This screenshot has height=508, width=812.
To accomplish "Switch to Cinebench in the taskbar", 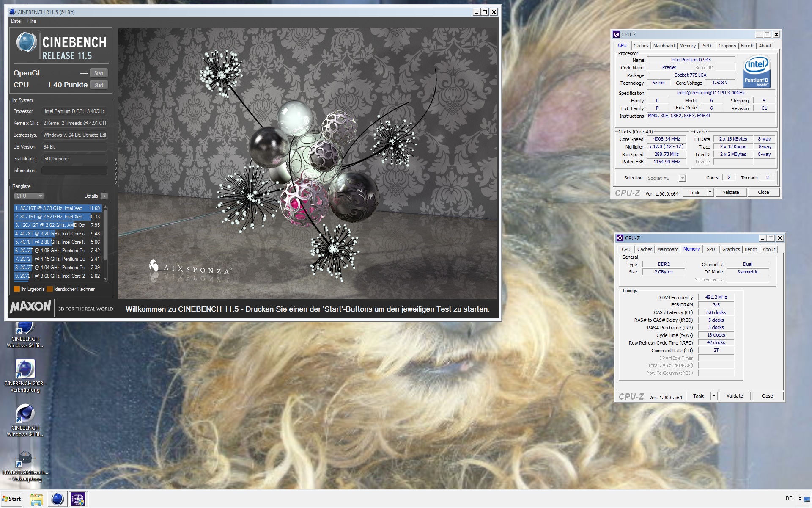I will [57, 499].
